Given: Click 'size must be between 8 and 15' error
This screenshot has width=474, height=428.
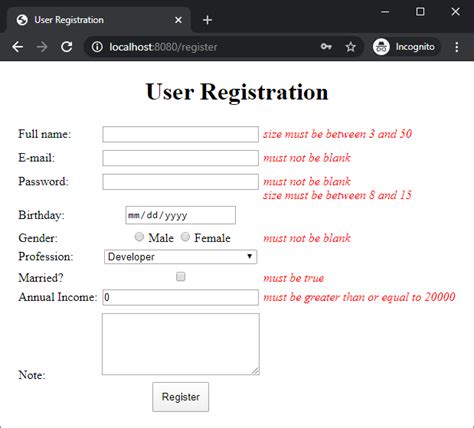Looking at the screenshot, I should coord(337,195).
